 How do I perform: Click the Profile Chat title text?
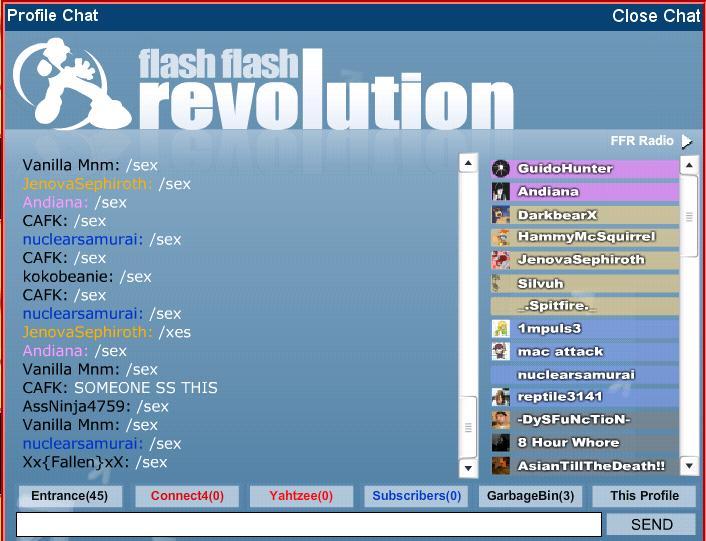[53, 16]
